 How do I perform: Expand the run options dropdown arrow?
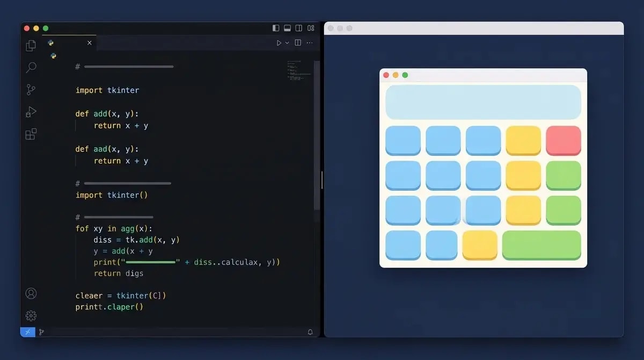pos(287,43)
